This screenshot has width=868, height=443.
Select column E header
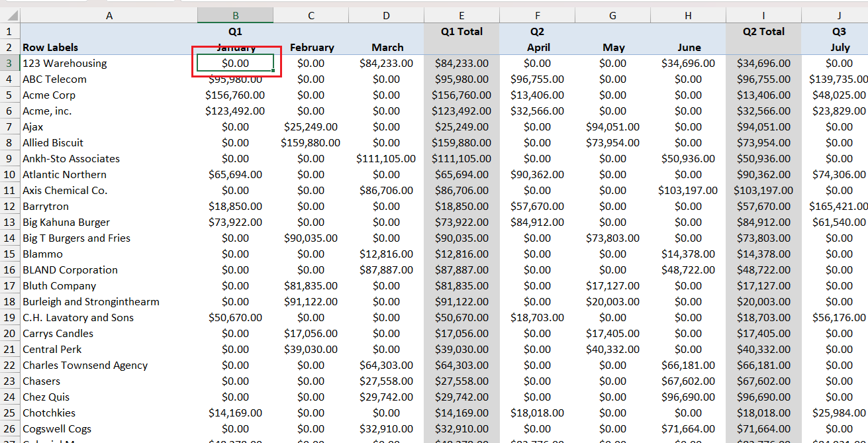(x=461, y=15)
